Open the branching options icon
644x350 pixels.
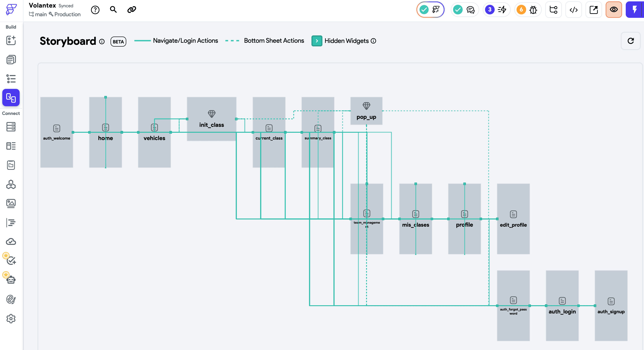[553, 10]
